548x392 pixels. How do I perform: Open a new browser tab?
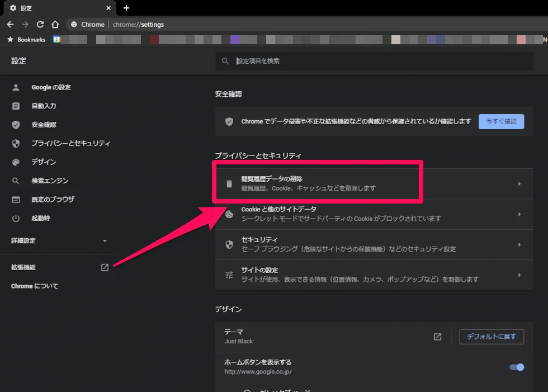click(126, 8)
